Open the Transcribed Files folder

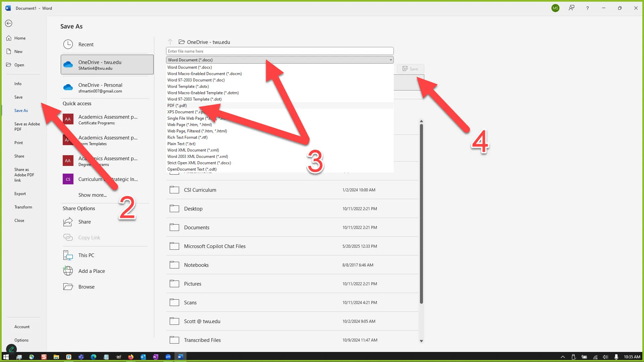pyautogui.click(x=292, y=340)
